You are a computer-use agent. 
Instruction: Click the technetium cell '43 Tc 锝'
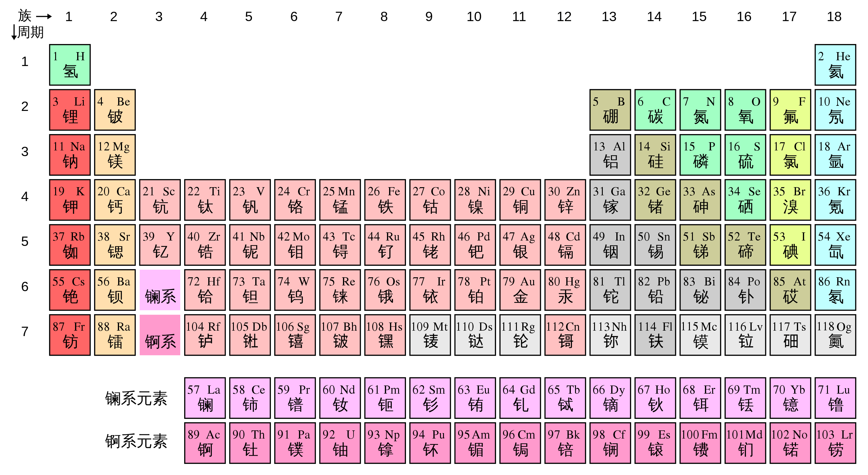point(340,245)
